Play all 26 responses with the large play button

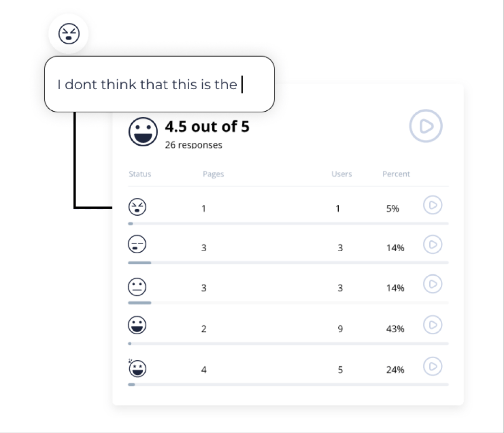(x=426, y=126)
